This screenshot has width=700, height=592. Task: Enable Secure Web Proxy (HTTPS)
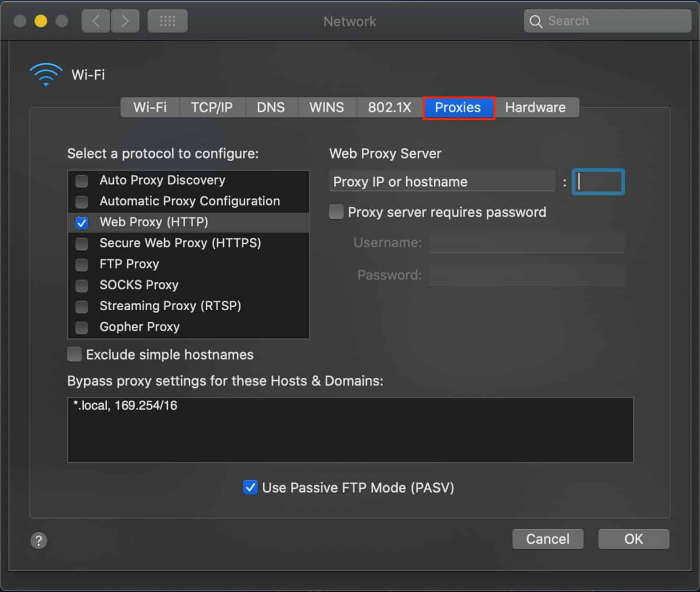(81, 243)
